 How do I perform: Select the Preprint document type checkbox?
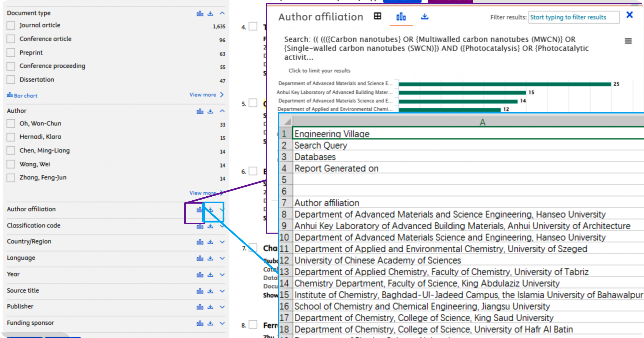click(x=11, y=53)
